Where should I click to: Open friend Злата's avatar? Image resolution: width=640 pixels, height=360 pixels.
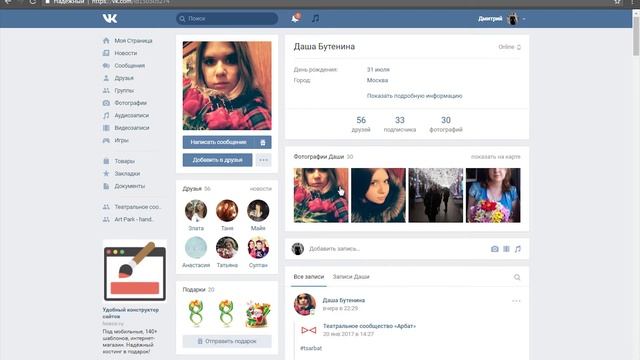196,211
